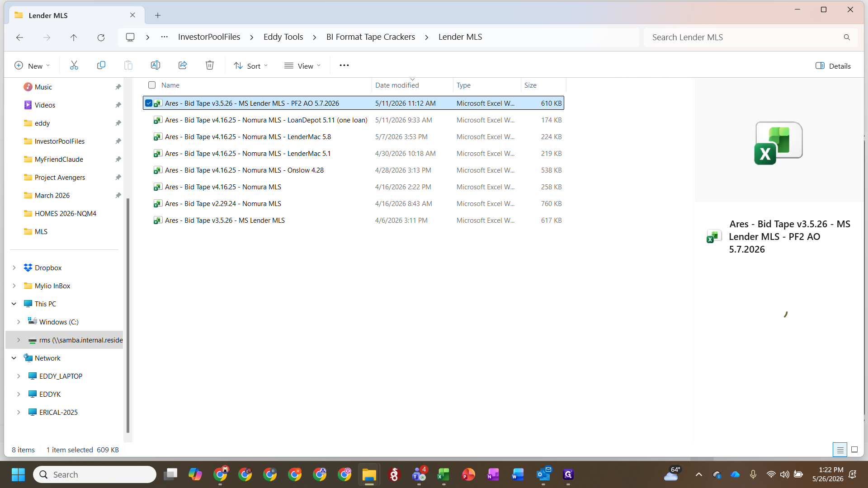Screen dimensions: 868x488
Task: Collapse the Network tree node
Action: coord(14,358)
